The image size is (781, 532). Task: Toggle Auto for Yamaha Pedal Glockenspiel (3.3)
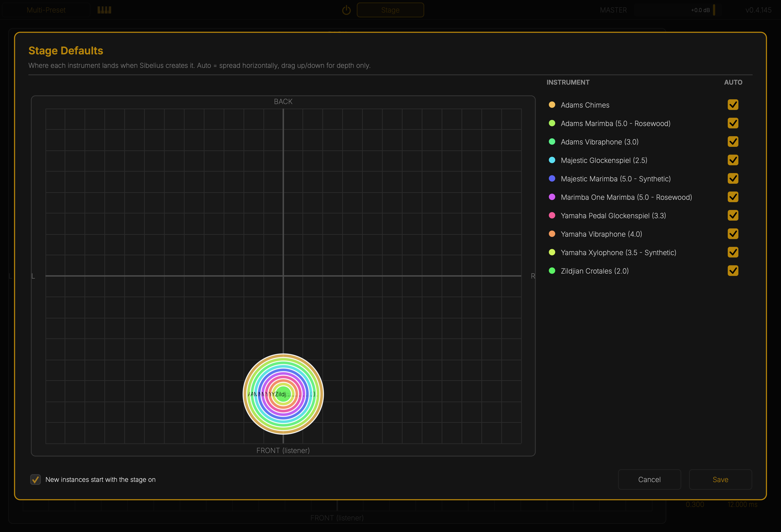pyautogui.click(x=733, y=215)
